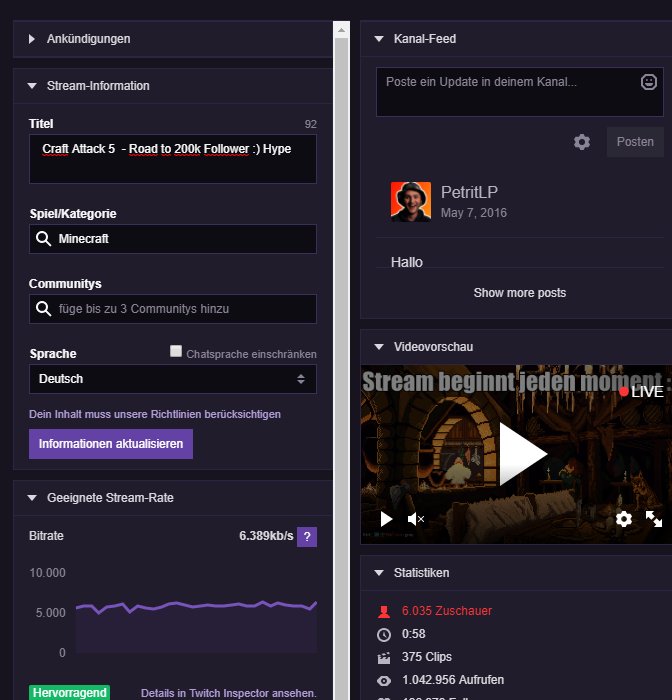Click the Posten button
The image size is (672, 700).
click(635, 142)
